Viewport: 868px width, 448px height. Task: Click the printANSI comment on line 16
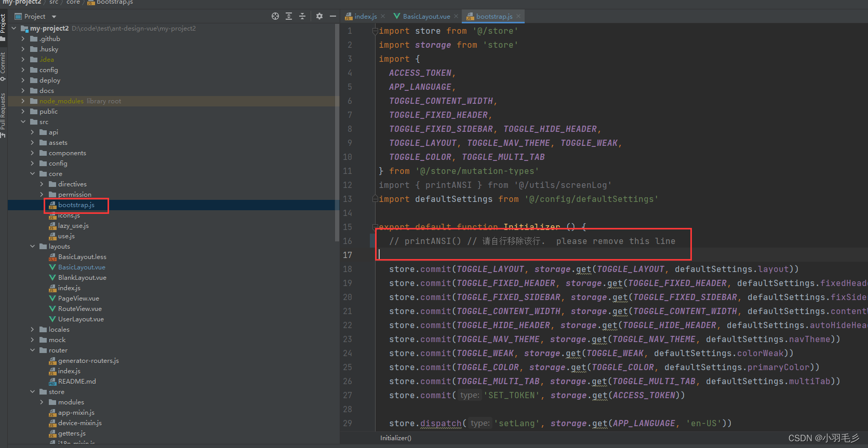tap(532, 241)
